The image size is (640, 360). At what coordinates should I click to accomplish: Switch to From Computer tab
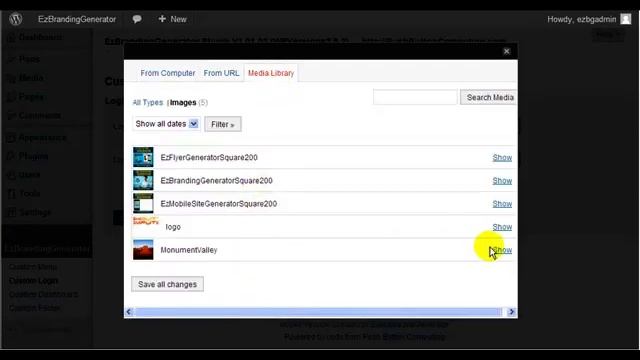click(168, 73)
